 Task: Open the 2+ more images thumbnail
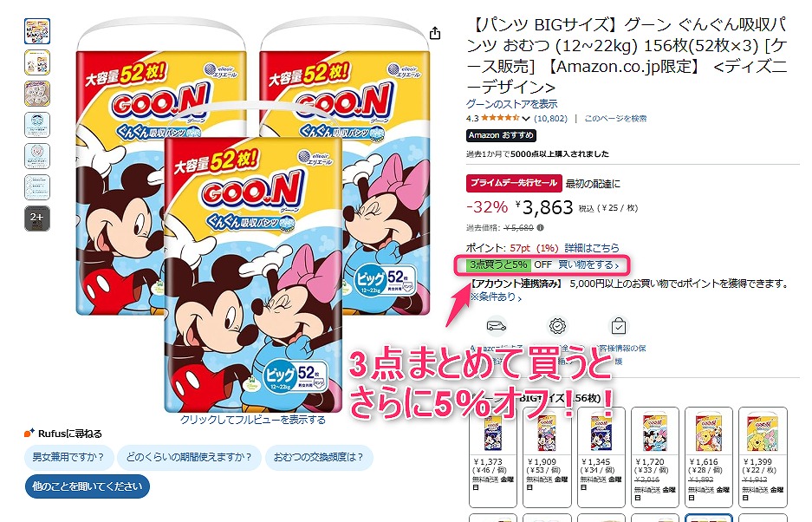click(x=37, y=219)
